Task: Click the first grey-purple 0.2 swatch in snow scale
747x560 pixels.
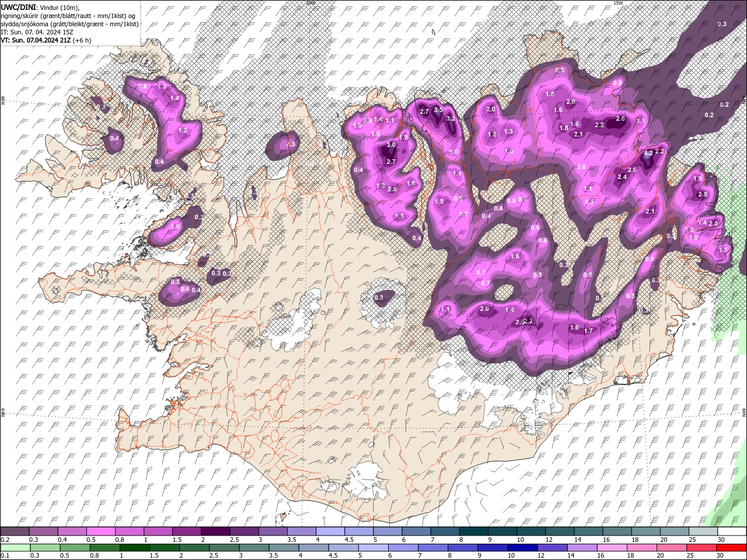Action: (15, 531)
